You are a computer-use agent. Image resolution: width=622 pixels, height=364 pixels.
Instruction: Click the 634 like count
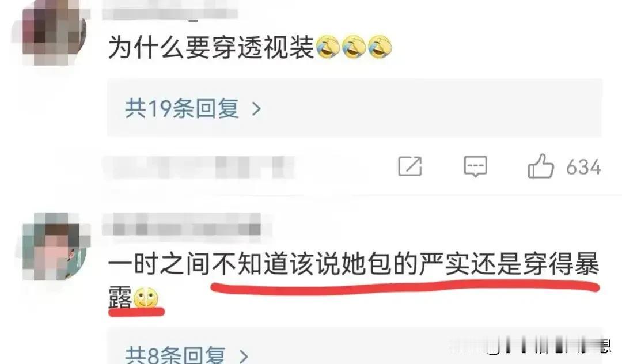click(x=583, y=167)
